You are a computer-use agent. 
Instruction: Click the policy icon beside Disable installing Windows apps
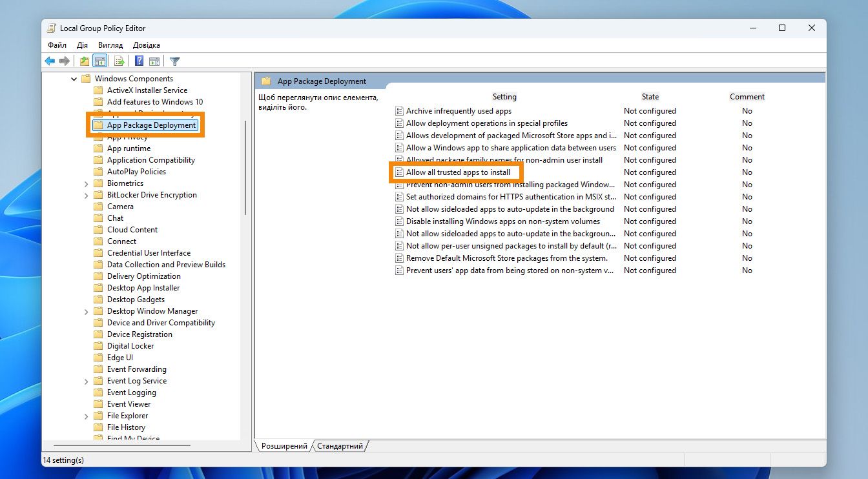[x=400, y=221]
